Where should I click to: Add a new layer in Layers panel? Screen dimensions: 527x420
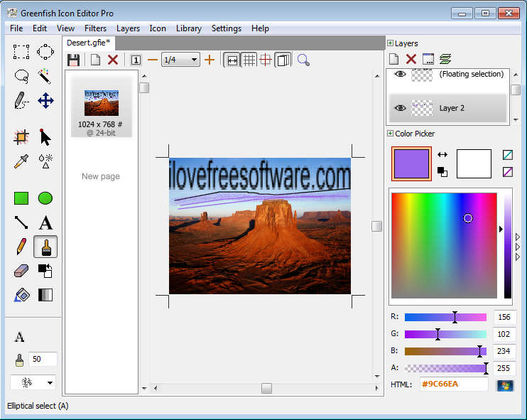point(394,59)
